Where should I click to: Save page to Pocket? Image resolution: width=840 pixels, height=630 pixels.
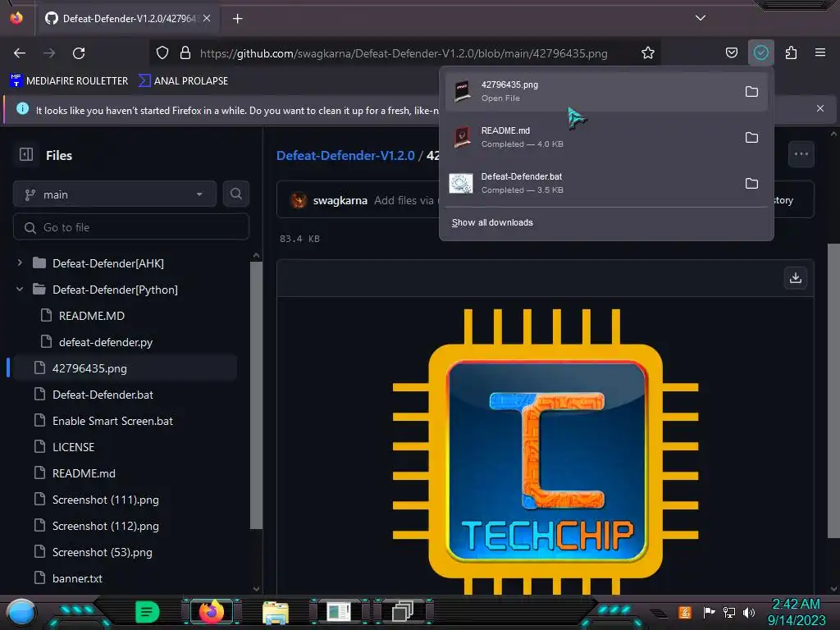pos(731,53)
